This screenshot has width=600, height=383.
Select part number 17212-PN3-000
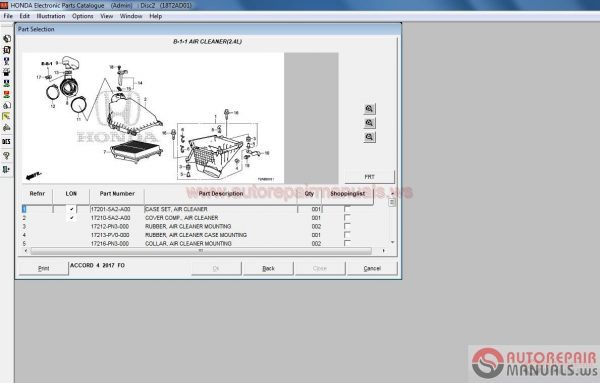pos(110,227)
